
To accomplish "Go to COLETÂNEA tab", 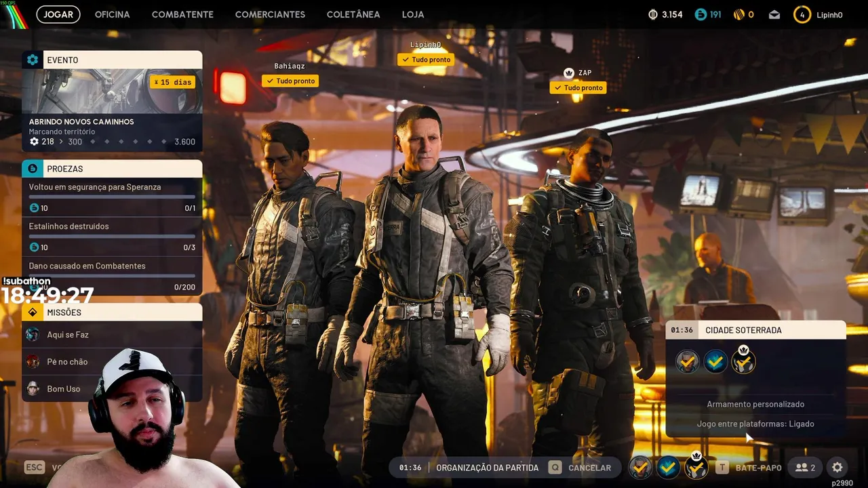I will coord(353,14).
